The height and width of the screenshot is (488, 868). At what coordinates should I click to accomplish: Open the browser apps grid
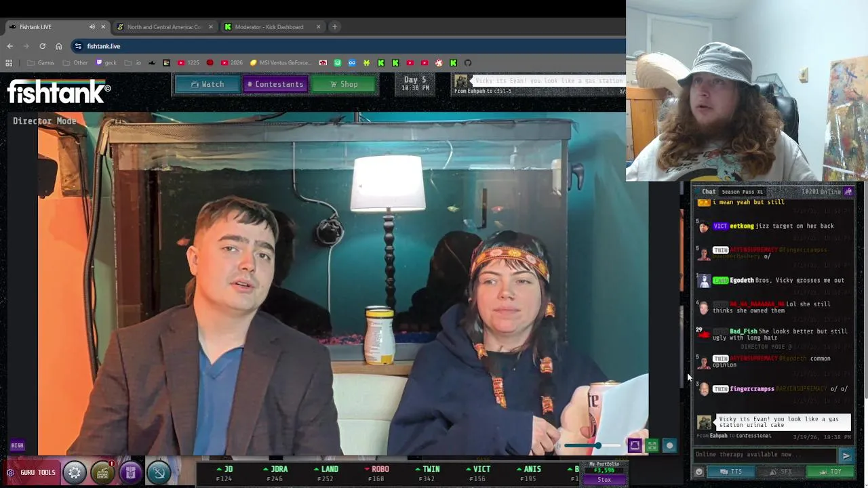pyautogui.click(x=9, y=63)
